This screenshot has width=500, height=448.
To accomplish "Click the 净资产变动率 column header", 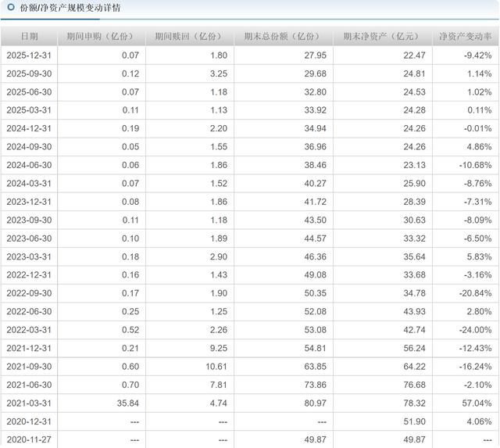I will click(x=465, y=37).
